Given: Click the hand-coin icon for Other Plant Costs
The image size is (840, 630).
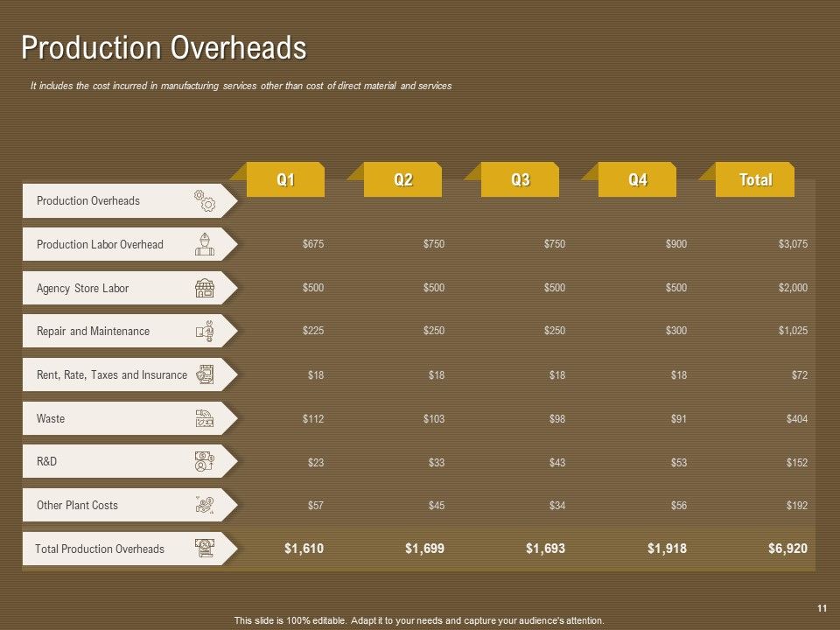Looking at the screenshot, I should click(x=204, y=505).
